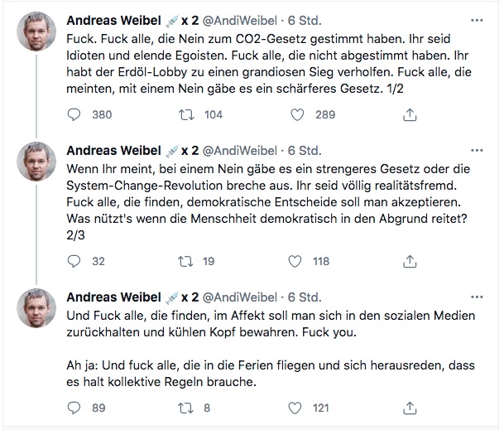Retweet the first tweet with 104 retweets
This screenshot has height=430, width=504.
pyautogui.click(x=185, y=115)
